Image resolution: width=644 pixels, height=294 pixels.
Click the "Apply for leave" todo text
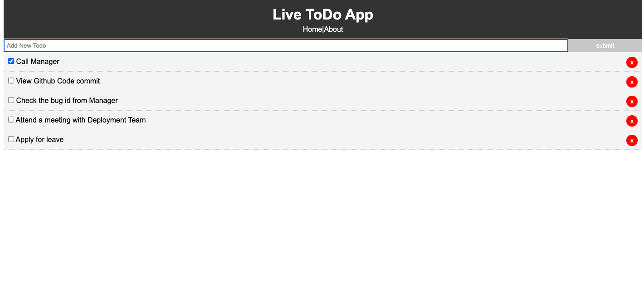point(39,140)
